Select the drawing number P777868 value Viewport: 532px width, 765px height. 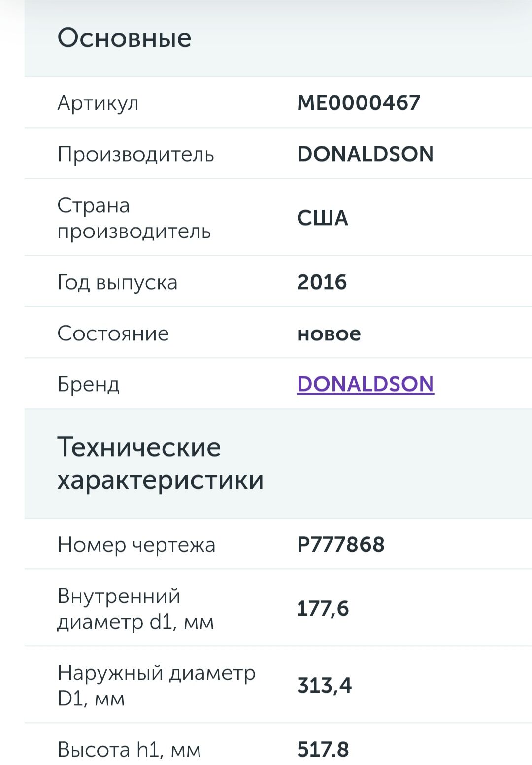pyautogui.click(x=340, y=544)
